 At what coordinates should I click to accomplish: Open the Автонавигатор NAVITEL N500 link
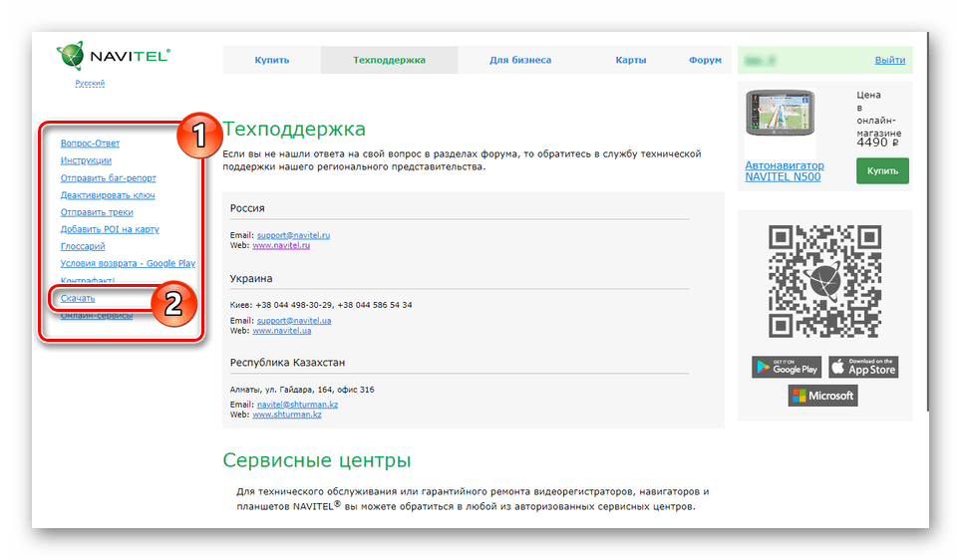click(785, 171)
